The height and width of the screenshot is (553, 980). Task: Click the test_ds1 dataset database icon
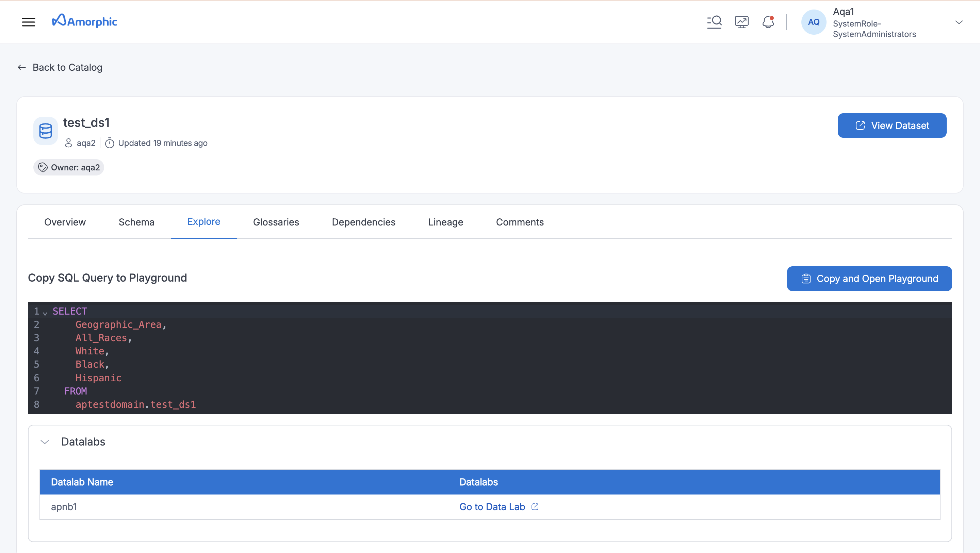[46, 131]
